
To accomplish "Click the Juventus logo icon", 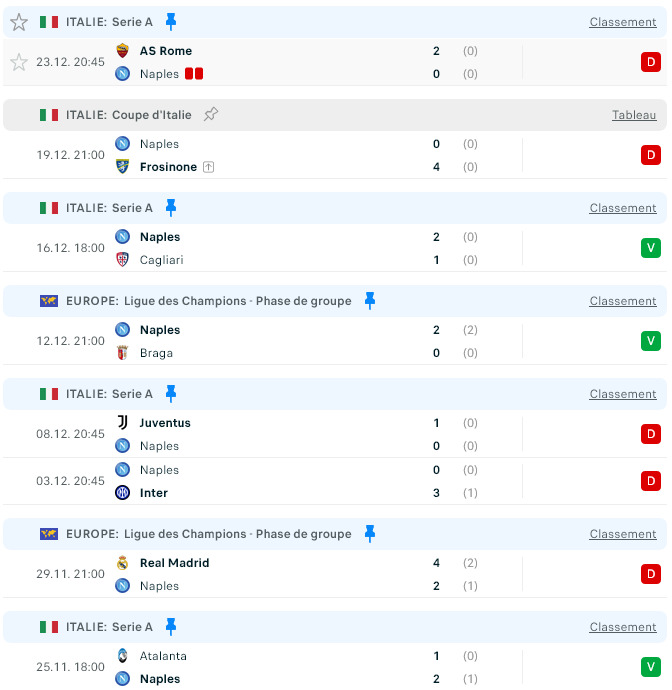I will [122, 422].
